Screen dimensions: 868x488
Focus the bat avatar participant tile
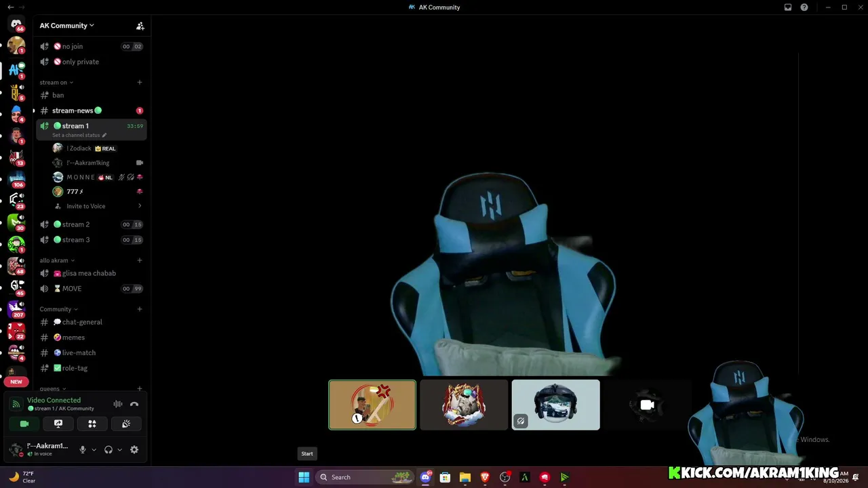click(x=372, y=405)
